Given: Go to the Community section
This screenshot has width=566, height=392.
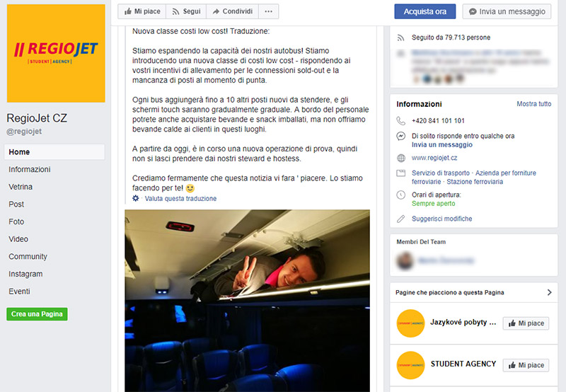Looking at the screenshot, I should point(28,257).
